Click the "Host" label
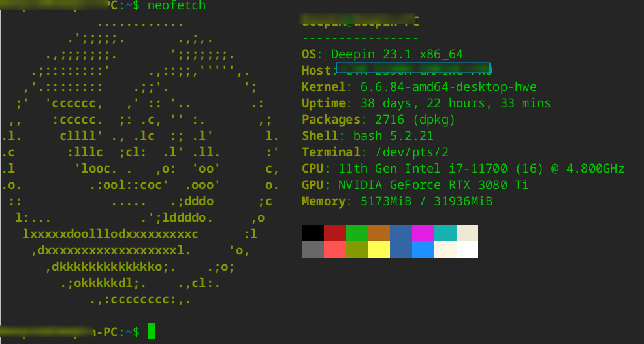 tap(316, 71)
